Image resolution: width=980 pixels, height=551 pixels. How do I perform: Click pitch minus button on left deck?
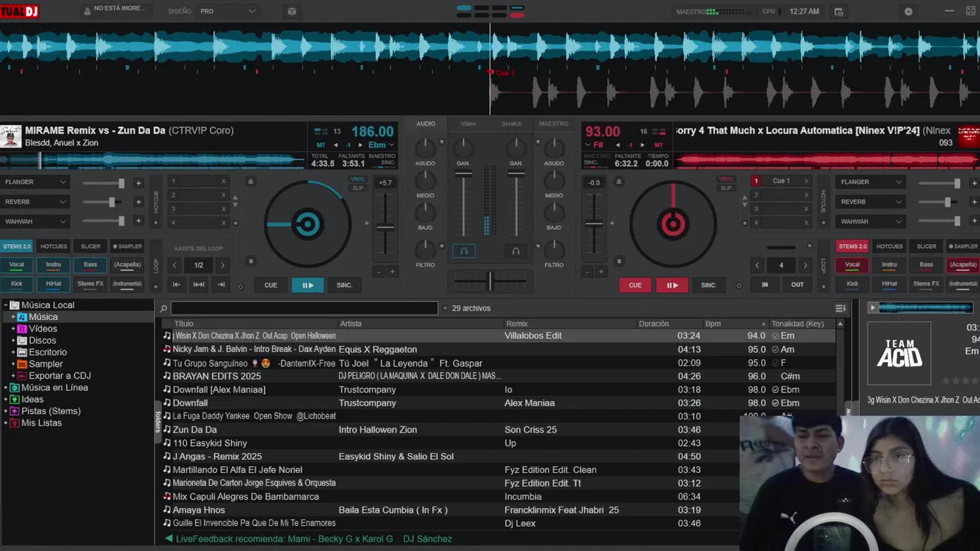tap(378, 272)
